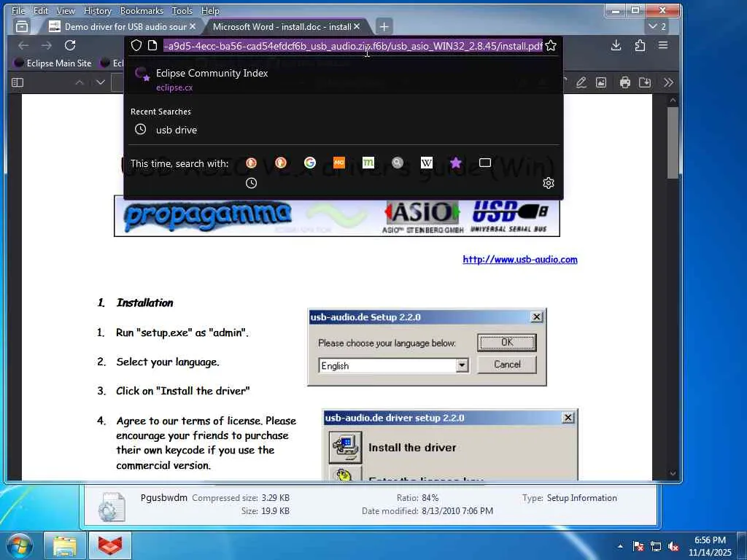
Task: Search bookmarks with purple star icon
Action: [x=455, y=163]
